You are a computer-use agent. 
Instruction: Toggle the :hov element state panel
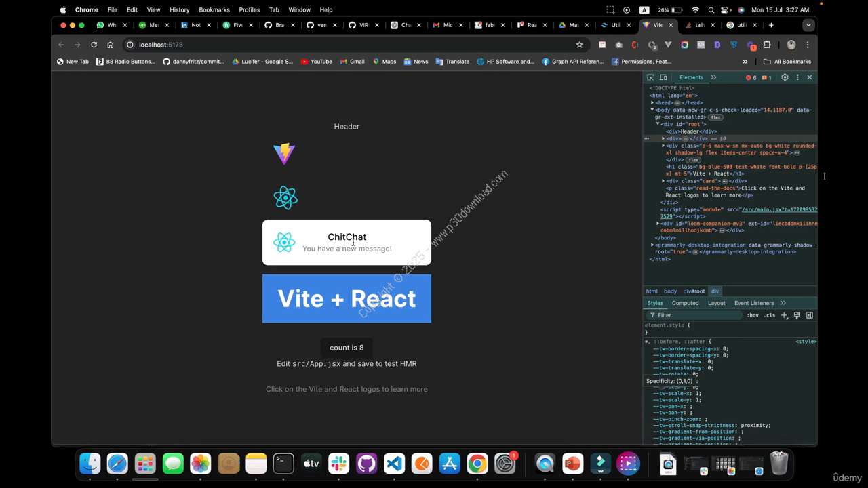[x=753, y=315]
